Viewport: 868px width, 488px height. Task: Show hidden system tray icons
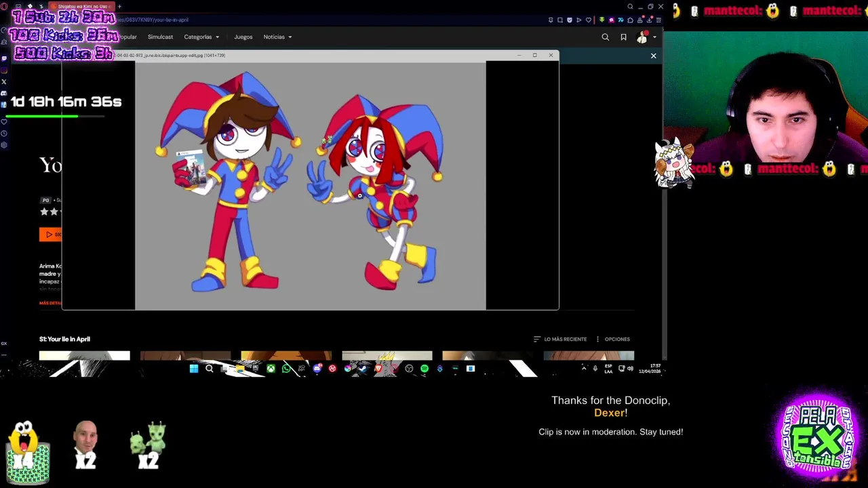(x=584, y=369)
